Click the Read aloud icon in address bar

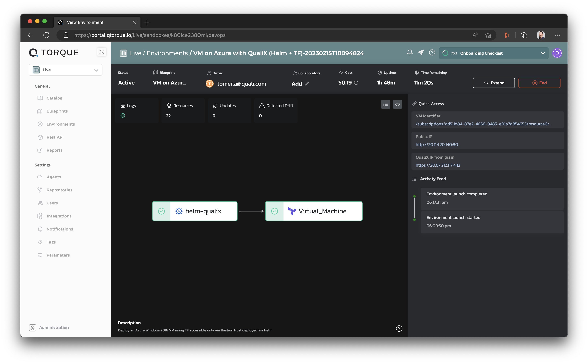point(475,35)
